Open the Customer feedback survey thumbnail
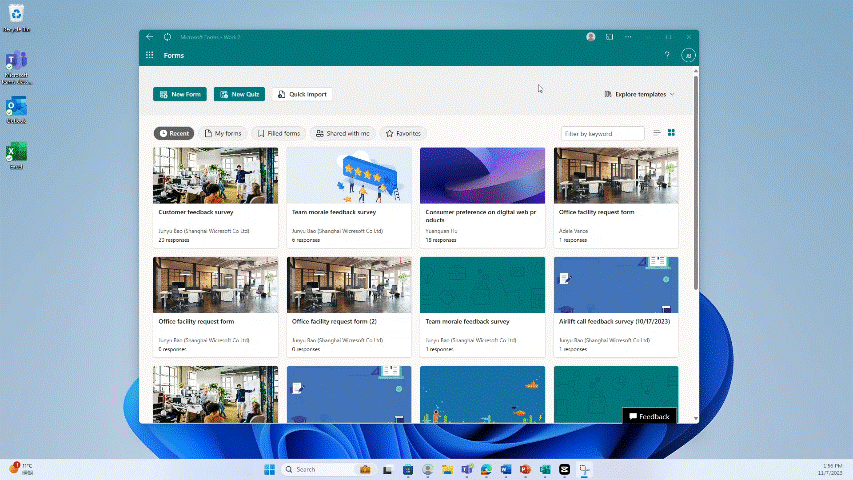The height and width of the screenshot is (480, 853). 215,175
